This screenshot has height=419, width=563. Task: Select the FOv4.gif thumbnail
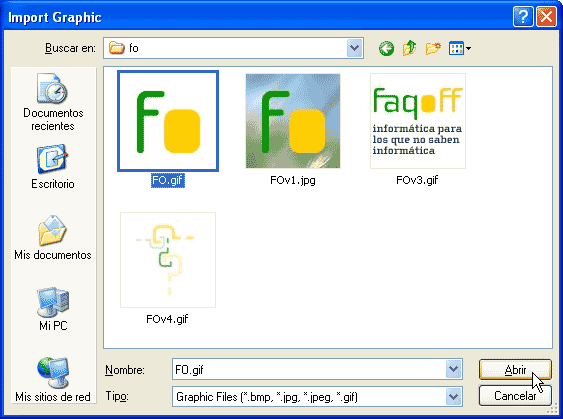tap(168, 260)
